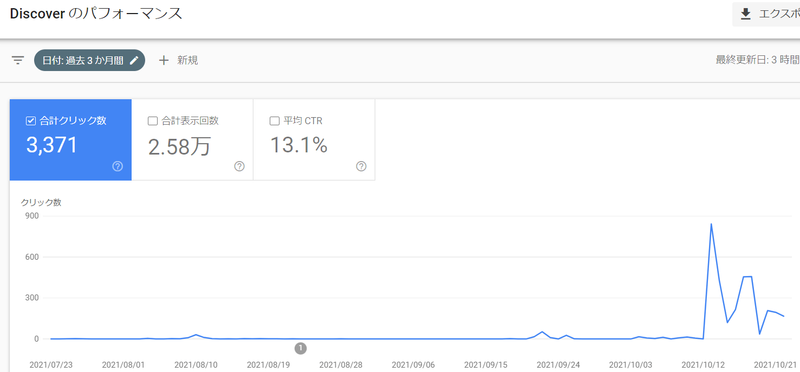Click the Discover のパフォーマンス heading

[96, 14]
